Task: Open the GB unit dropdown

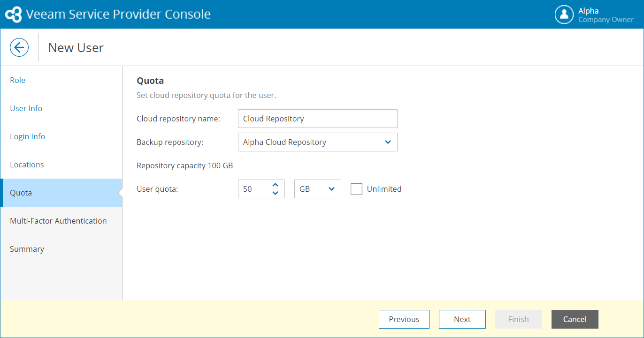Action: click(x=318, y=189)
